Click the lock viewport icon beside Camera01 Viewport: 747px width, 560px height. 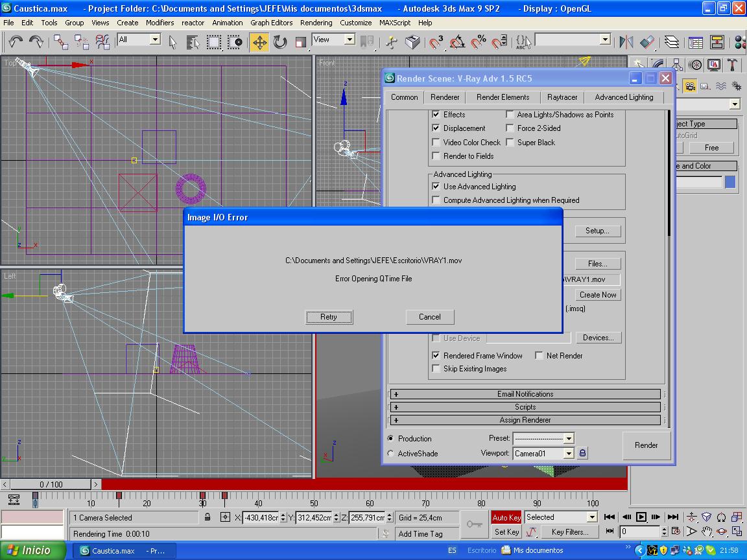pos(582,453)
